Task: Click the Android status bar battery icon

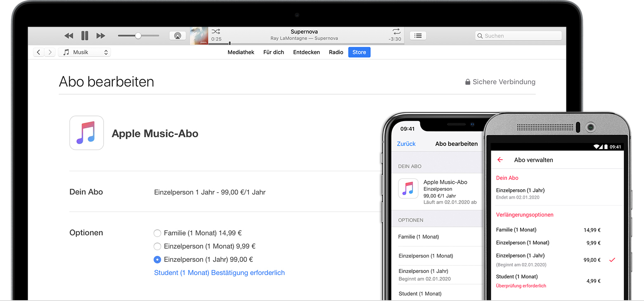Action: [606, 147]
